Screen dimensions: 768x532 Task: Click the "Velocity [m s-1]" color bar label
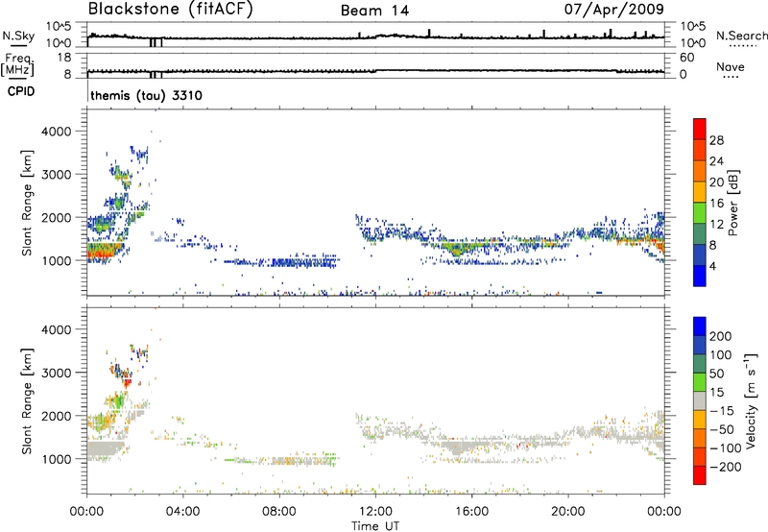[751, 400]
